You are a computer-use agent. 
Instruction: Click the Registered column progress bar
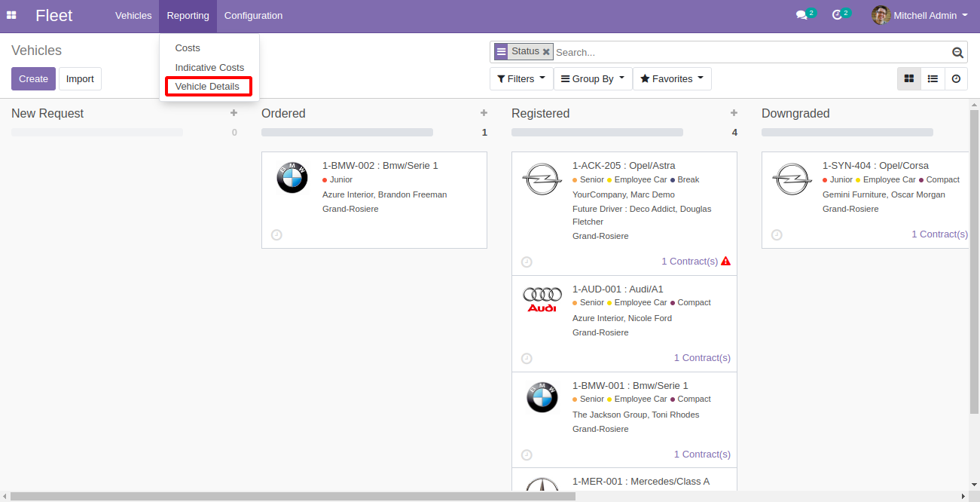pyautogui.click(x=597, y=132)
